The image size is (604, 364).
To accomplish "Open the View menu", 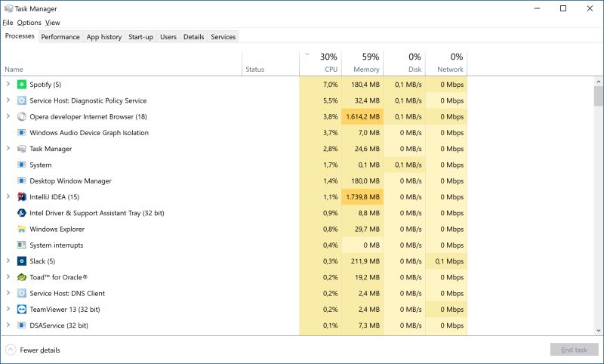I will click(52, 23).
